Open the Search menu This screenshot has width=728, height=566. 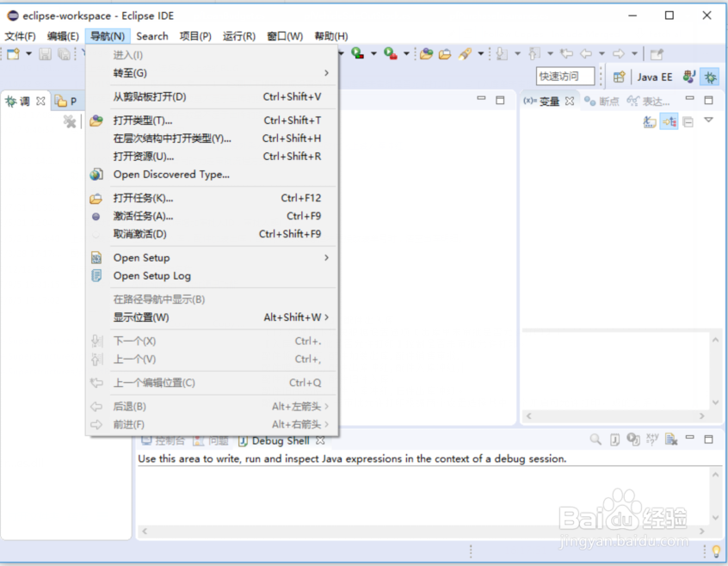152,36
